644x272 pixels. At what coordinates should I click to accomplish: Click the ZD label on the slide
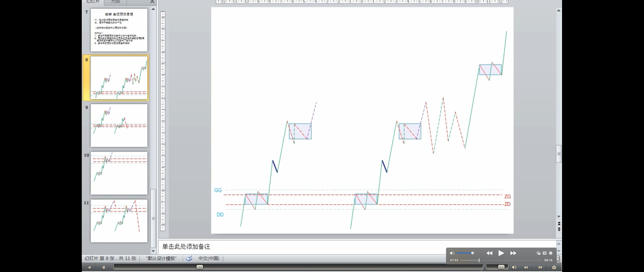pos(507,204)
